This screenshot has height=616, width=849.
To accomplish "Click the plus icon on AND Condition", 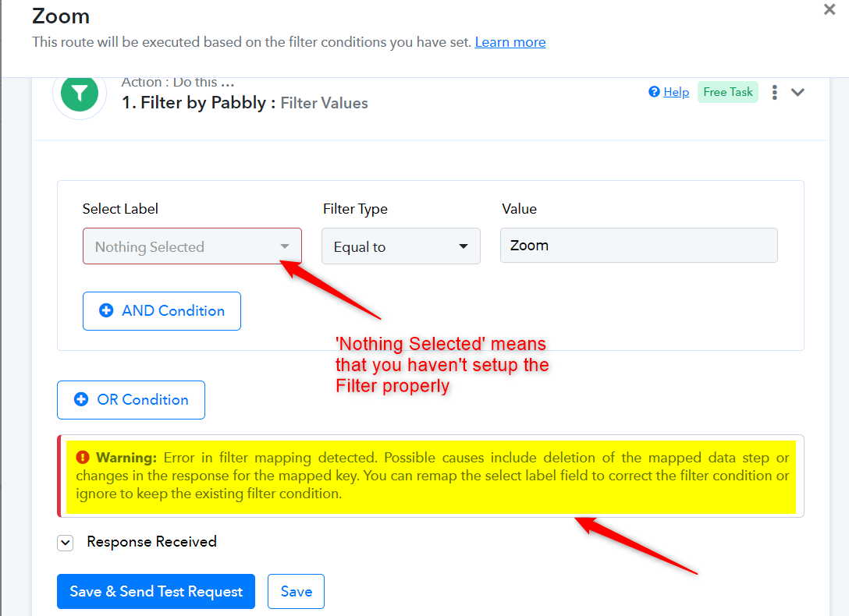I will [106, 310].
